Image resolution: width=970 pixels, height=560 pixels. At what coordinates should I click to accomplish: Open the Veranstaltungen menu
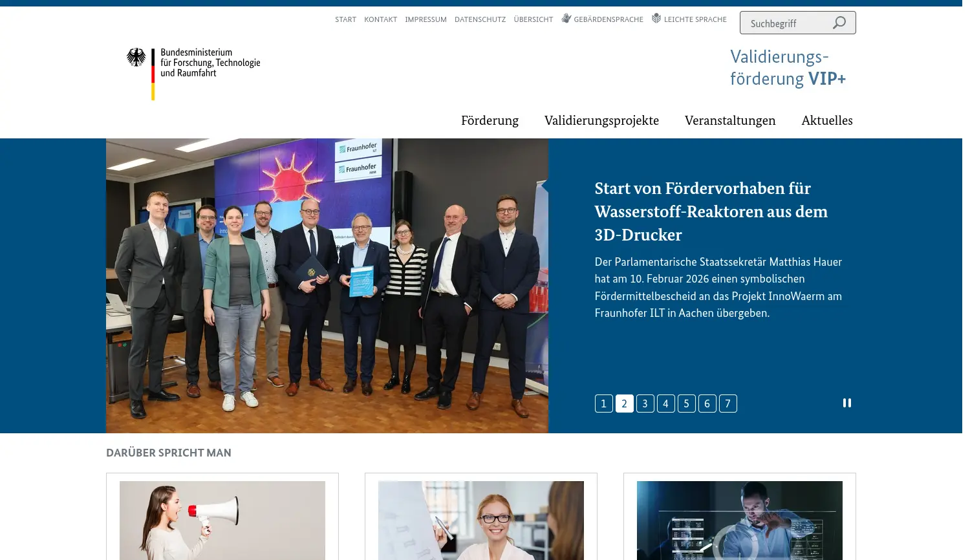(730, 120)
